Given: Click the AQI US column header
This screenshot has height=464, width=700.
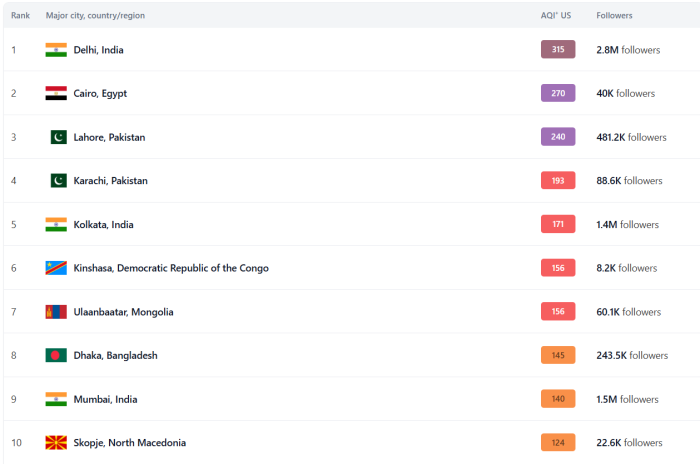Looking at the screenshot, I should point(555,16).
